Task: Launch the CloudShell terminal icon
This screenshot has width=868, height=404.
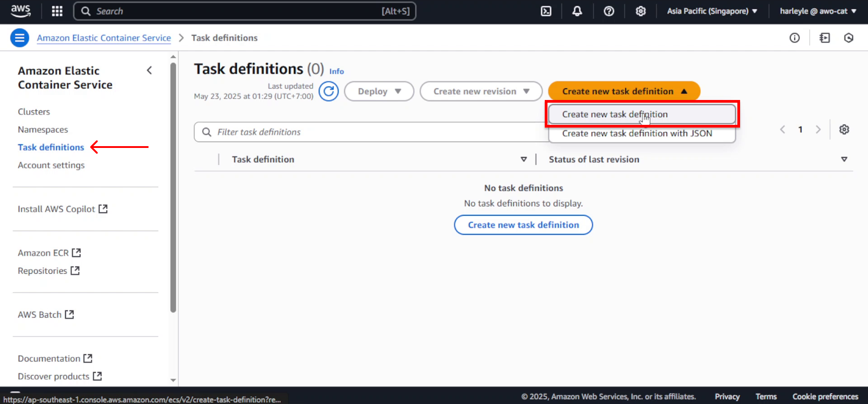Action: coord(546,11)
